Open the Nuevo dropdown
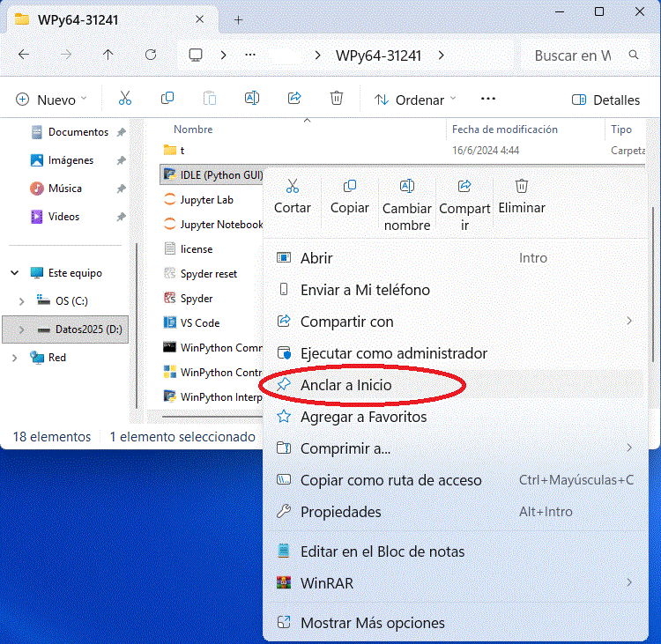Image resolution: width=661 pixels, height=644 pixels. coord(51,100)
